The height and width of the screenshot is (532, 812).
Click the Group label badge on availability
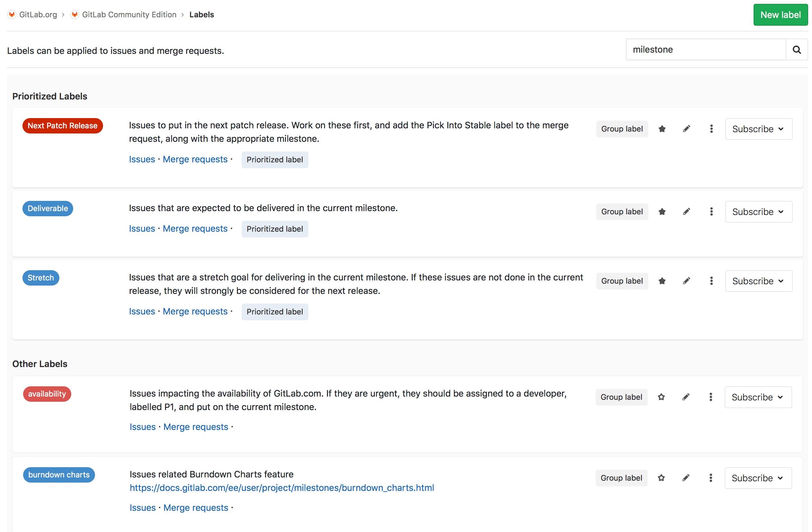(621, 397)
